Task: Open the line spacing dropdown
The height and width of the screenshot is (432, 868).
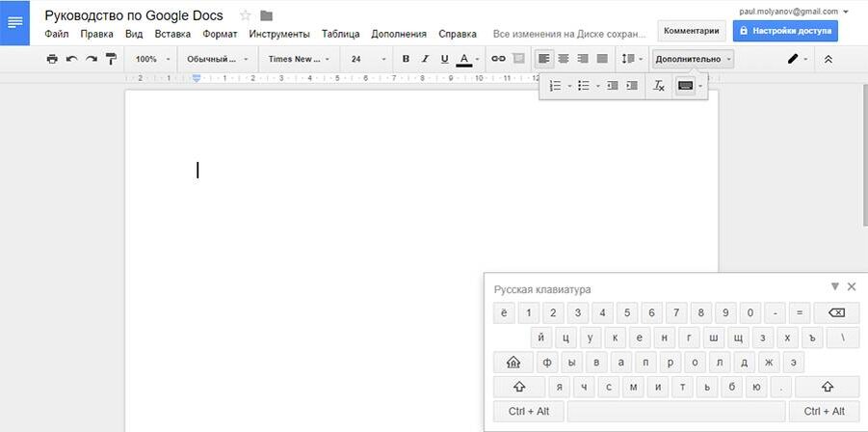Action: coord(632,59)
